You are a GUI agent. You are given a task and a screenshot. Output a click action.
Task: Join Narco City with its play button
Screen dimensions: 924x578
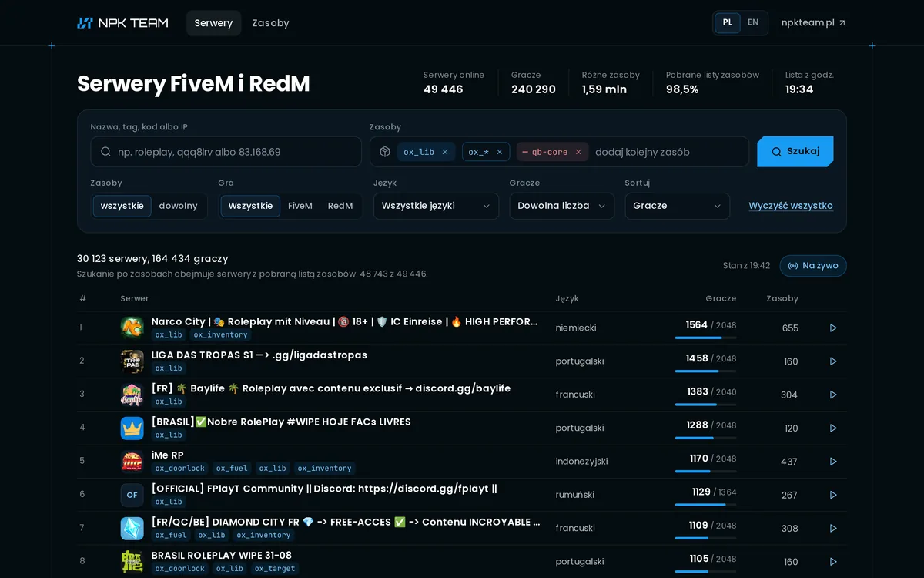(833, 328)
